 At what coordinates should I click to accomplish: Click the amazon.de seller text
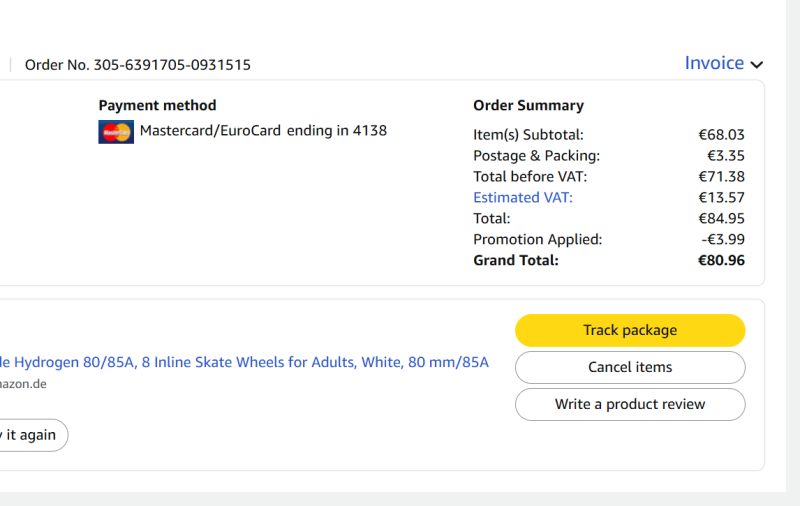coord(23,384)
